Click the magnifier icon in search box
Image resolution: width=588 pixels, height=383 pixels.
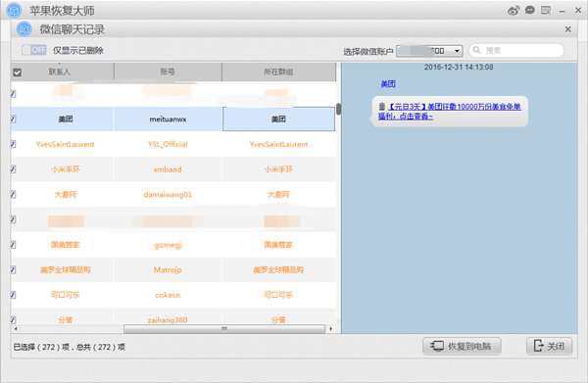click(476, 50)
